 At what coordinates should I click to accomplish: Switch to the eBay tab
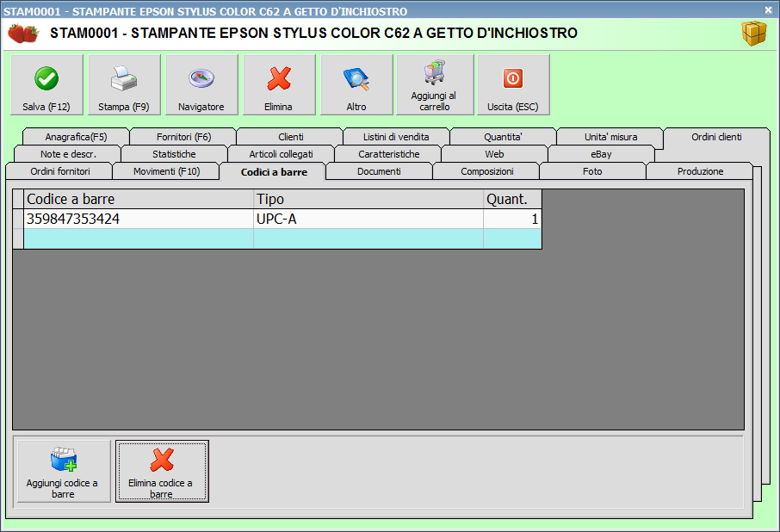[601, 154]
